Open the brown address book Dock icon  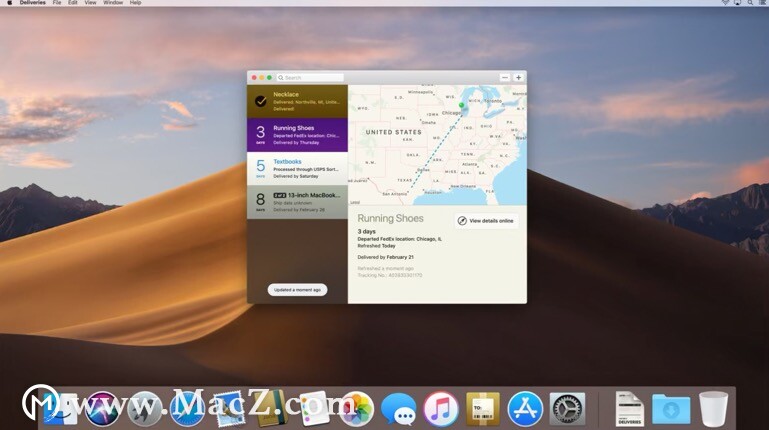271,408
